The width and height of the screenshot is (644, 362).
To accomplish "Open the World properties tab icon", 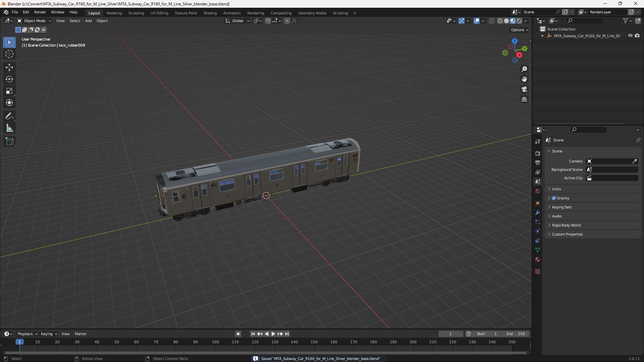I will click(x=538, y=191).
